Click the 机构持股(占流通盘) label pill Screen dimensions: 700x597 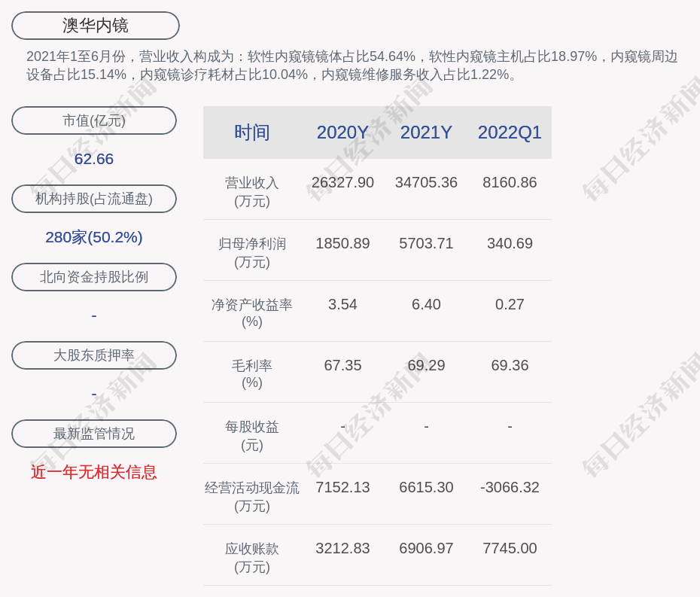point(94,199)
